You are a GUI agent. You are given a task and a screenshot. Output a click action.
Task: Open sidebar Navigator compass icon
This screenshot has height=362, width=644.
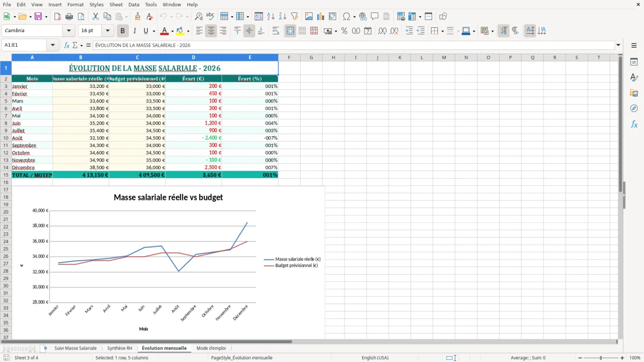[634, 109]
